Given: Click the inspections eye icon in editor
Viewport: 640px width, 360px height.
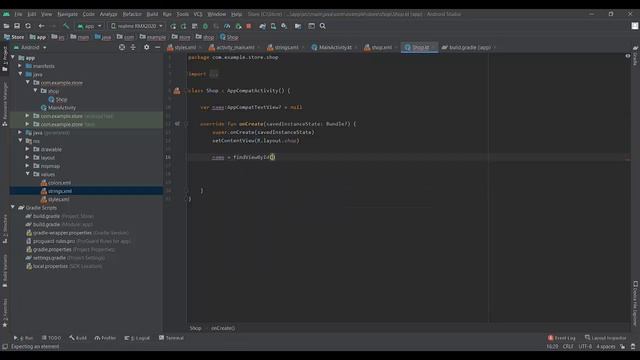Looking at the screenshot, I should coord(628,56).
